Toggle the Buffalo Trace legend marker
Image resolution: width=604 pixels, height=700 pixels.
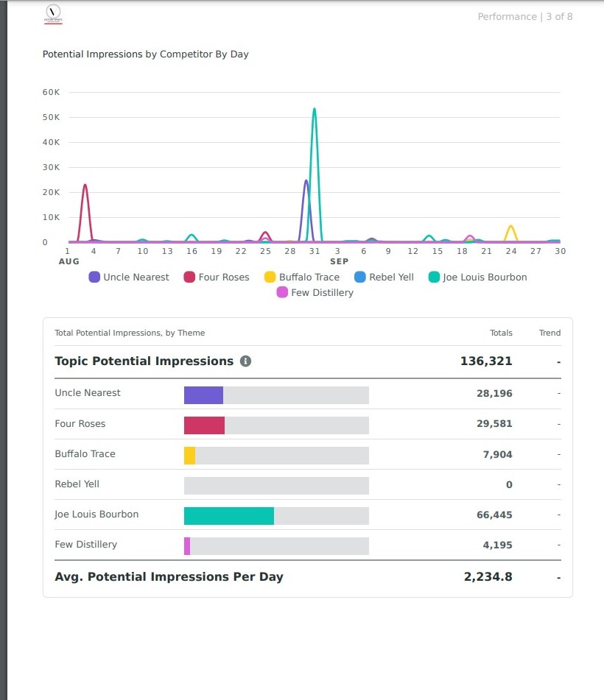click(270, 277)
